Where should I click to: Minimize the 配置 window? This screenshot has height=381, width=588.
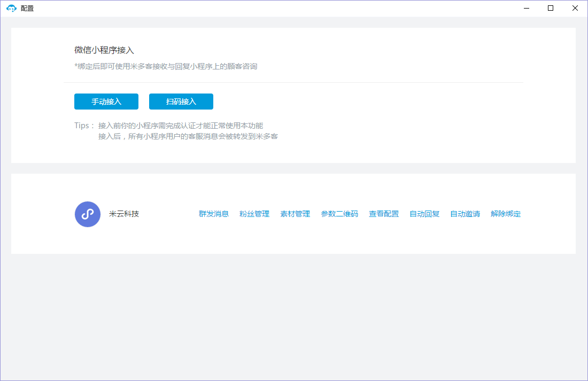point(526,8)
